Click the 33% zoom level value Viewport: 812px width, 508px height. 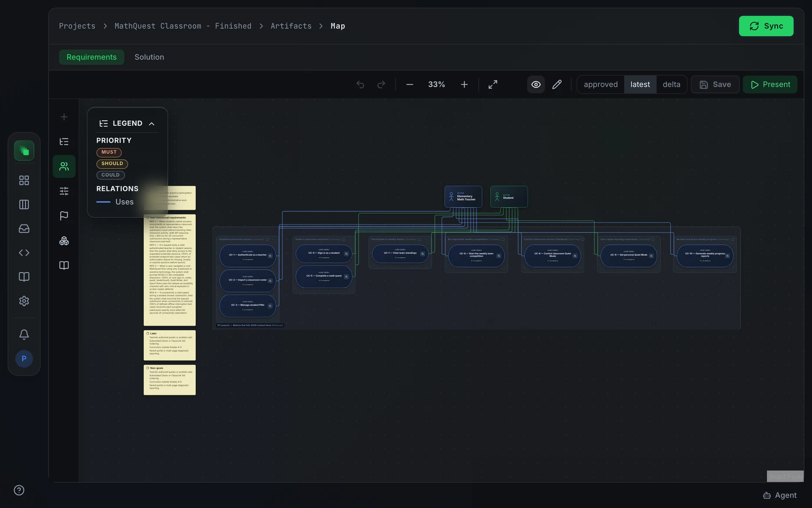point(436,85)
